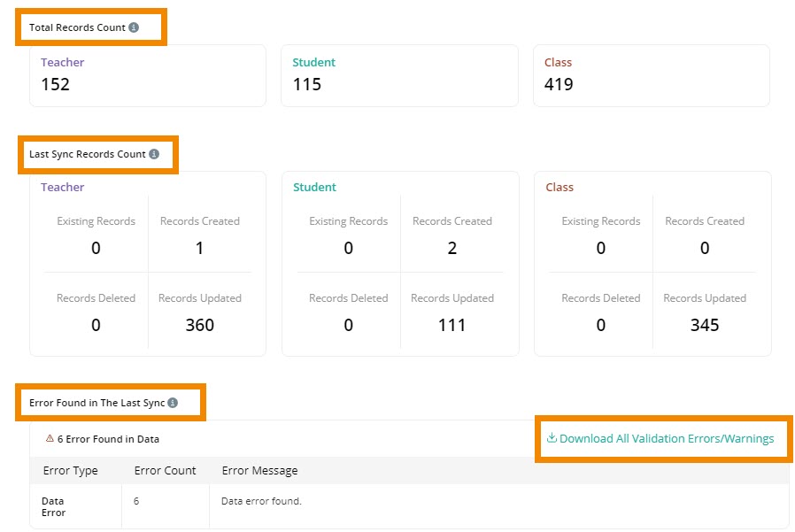Click Records Updated value 360 under Teacher

click(200, 324)
